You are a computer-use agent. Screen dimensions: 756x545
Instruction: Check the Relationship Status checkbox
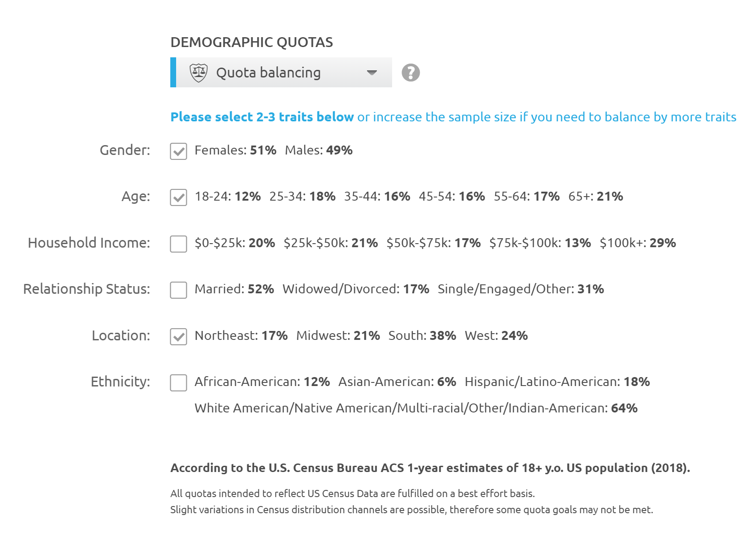coord(178,290)
